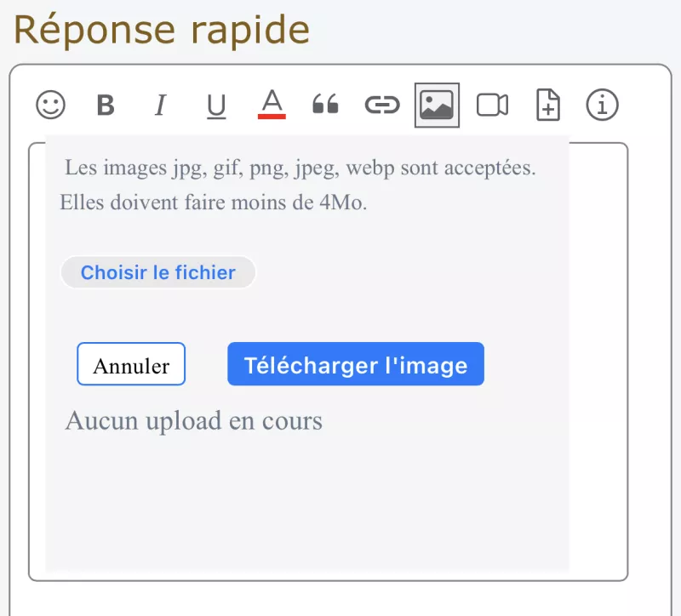The width and height of the screenshot is (681, 616).
Task: Underline the selected text
Action: 216,106
